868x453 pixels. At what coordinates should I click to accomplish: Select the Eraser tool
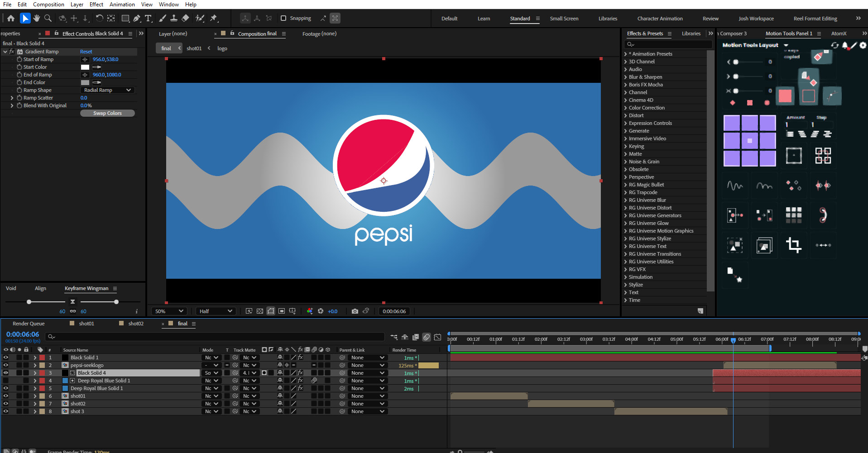[185, 19]
